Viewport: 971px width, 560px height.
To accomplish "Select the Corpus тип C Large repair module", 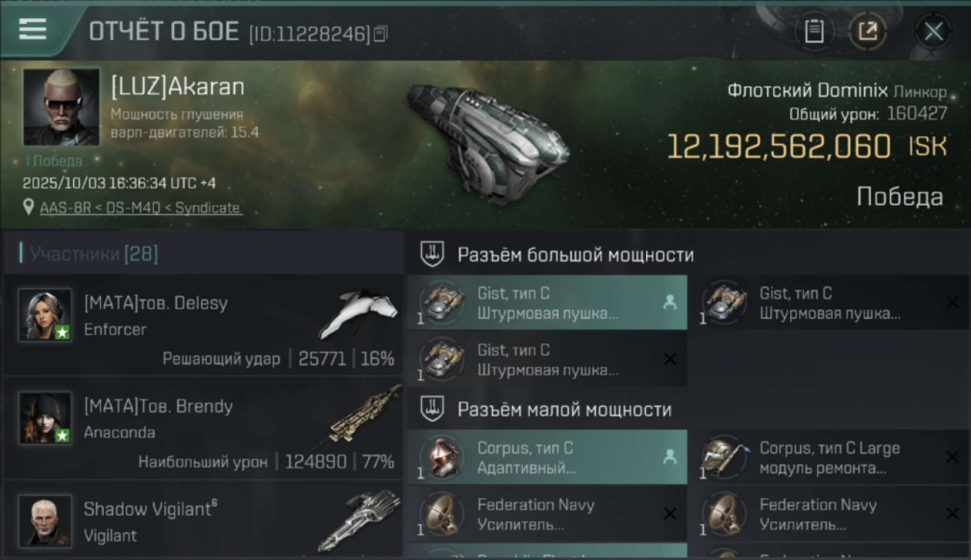I will click(x=830, y=457).
